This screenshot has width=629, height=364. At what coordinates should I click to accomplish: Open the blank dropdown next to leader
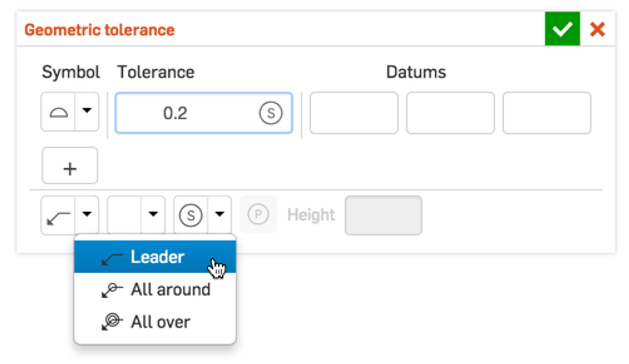click(x=153, y=214)
